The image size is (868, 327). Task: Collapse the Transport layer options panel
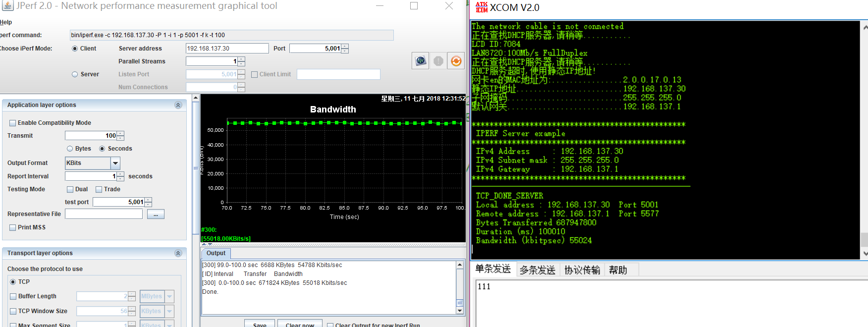(178, 253)
